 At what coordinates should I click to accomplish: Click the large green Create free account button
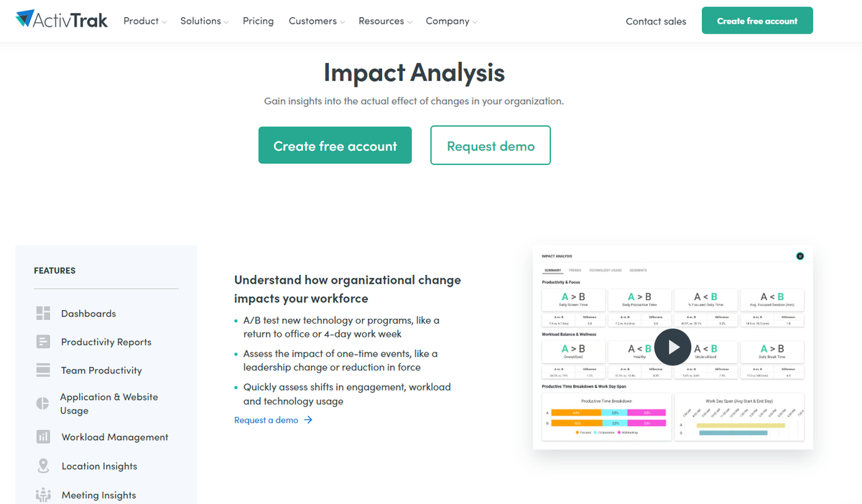tap(335, 146)
